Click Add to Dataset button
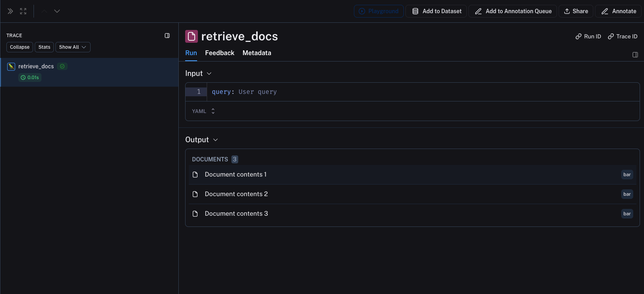The height and width of the screenshot is (294, 644). tap(436, 11)
